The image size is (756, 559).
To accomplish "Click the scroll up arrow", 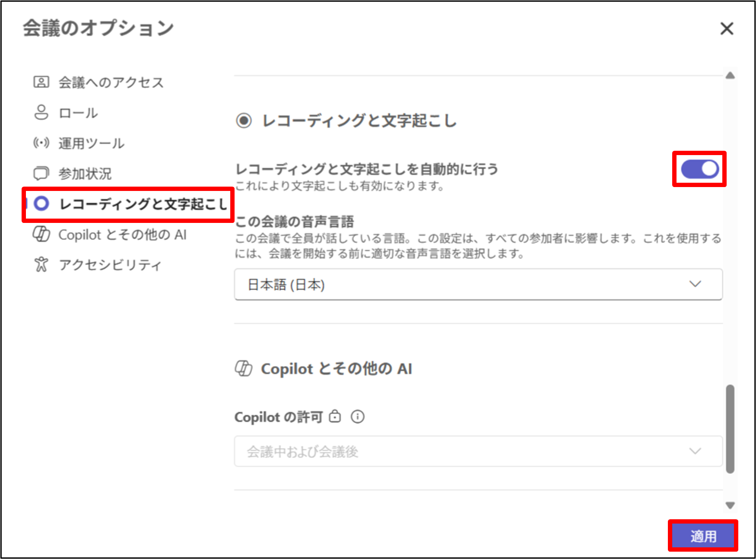I will 730,76.
